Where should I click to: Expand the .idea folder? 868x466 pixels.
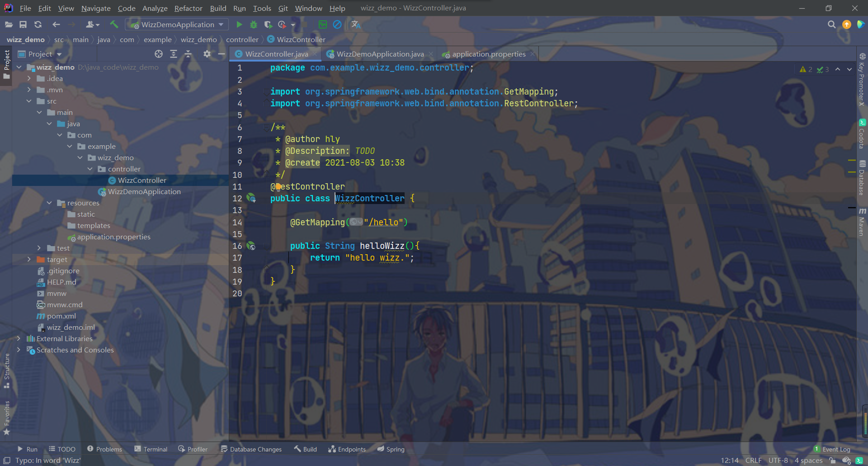click(29, 78)
